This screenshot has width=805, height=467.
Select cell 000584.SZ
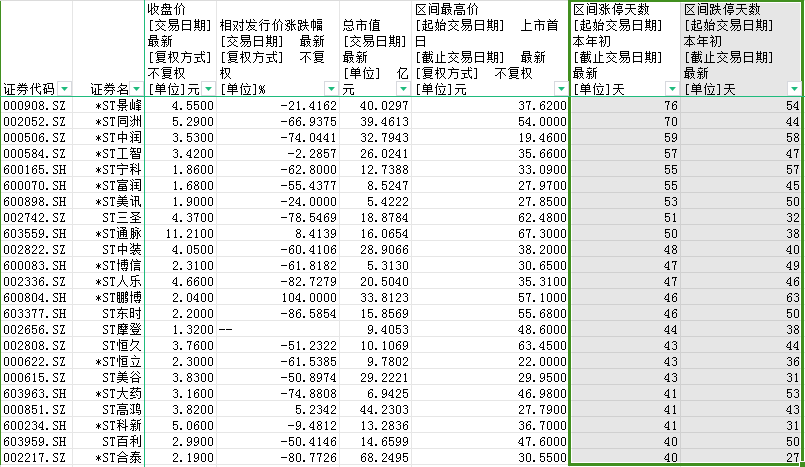click(x=36, y=153)
